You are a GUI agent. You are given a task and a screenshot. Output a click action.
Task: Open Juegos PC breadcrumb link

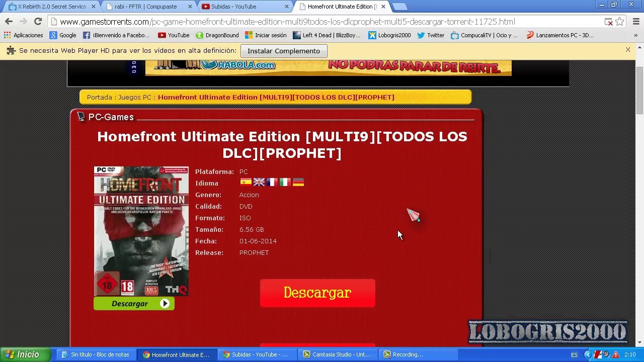[x=134, y=97]
